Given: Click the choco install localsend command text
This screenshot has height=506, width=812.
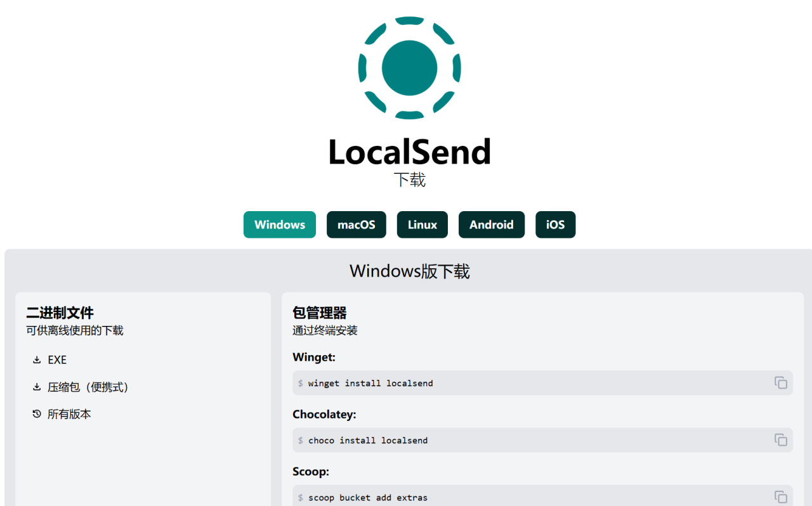Looking at the screenshot, I should coord(368,440).
